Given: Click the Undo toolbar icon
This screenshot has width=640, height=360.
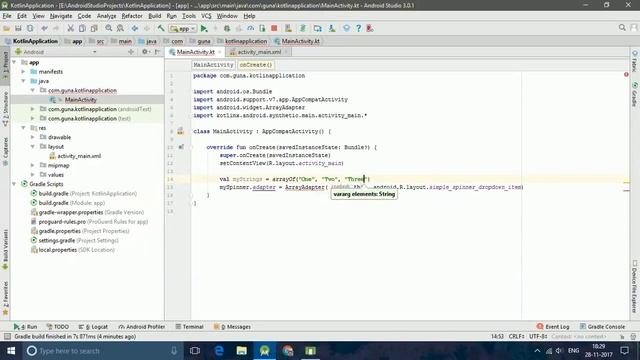Looking at the screenshot, I should pos(44,28).
